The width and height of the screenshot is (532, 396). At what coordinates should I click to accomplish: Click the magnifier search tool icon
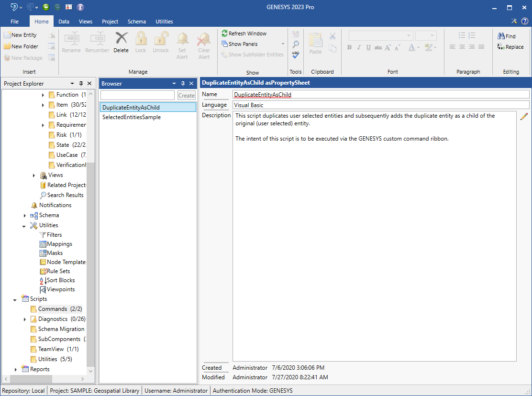[296, 44]
